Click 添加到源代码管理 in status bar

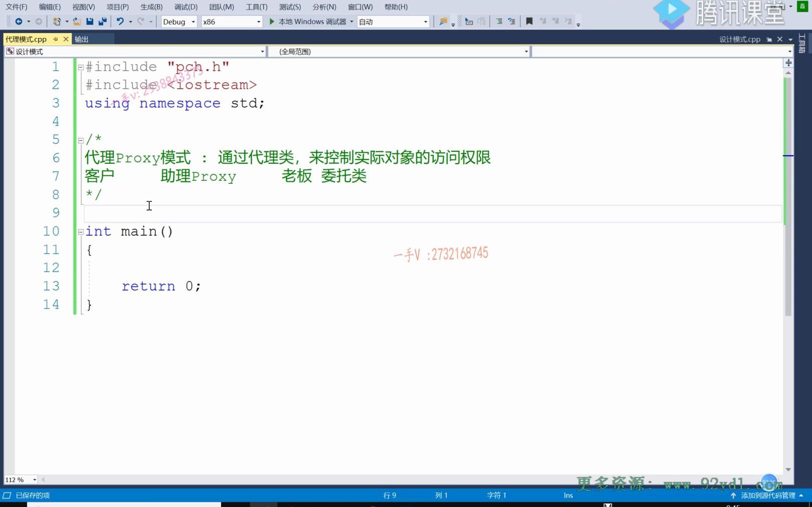tap(767, 495)
